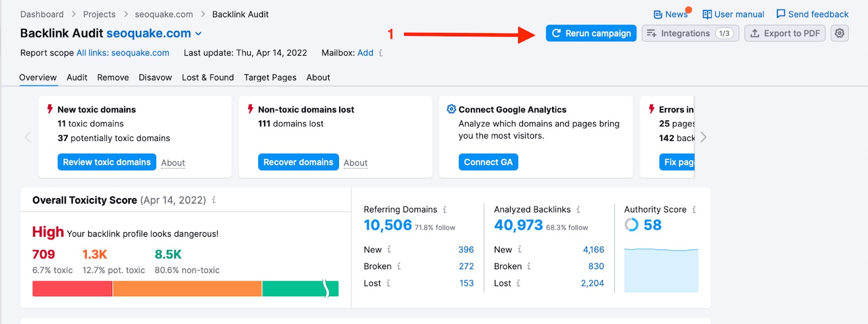Click Export to PDF button

785,33
